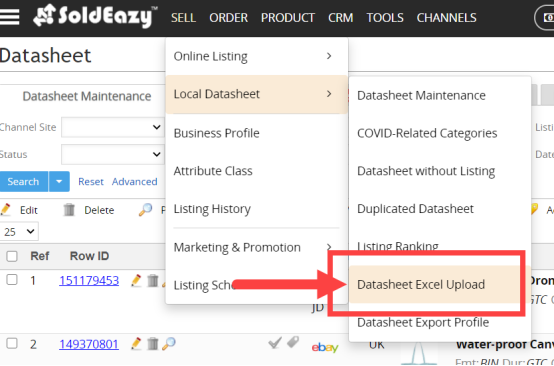
Task: Select Datasheet Export Profile submenu item
Action: [440, 322]
